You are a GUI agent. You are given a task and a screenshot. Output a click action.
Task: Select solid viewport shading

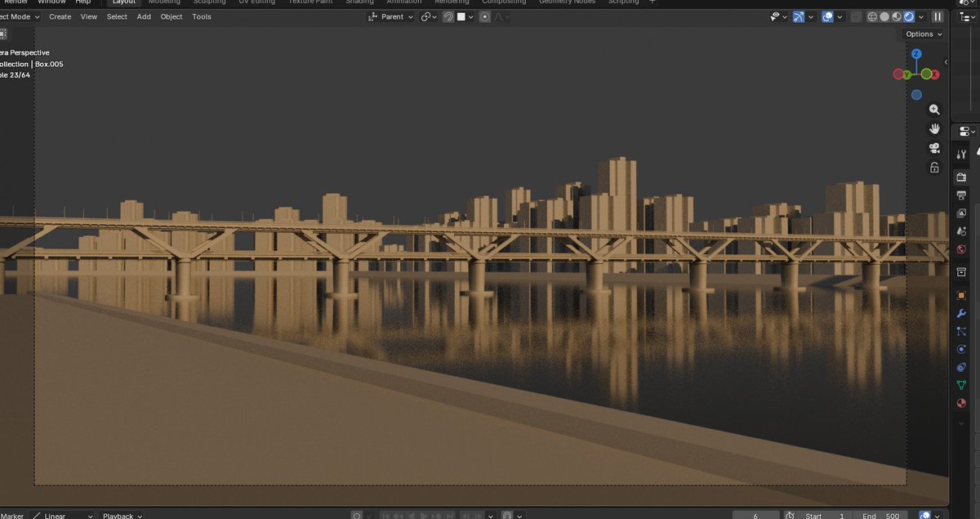(884, 16)
